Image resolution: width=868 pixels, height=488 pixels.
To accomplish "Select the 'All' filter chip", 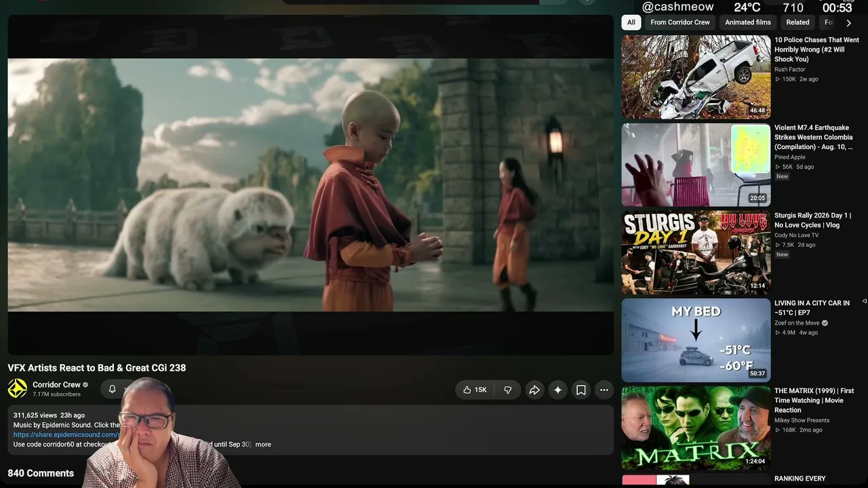I will [x=631, y=22].
